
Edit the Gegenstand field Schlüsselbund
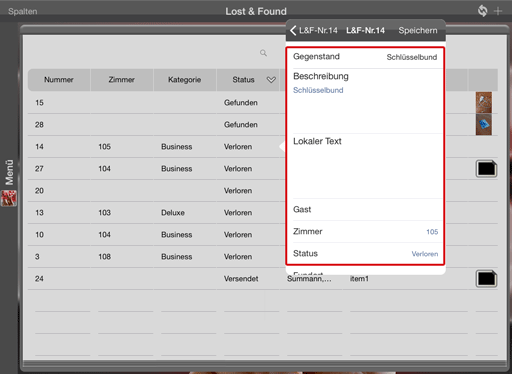365,57
